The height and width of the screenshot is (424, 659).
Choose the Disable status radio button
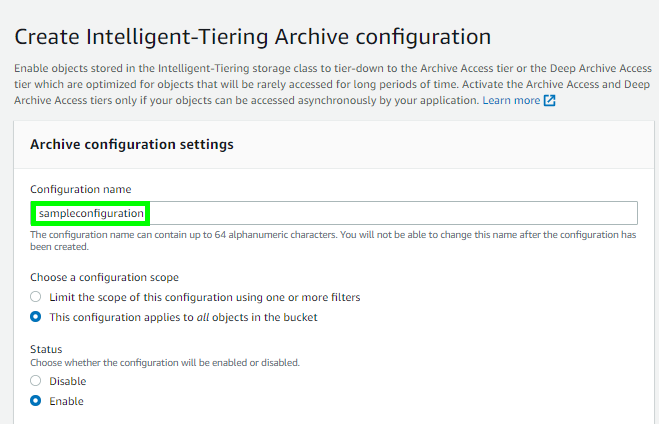click(x=36, y=381)
